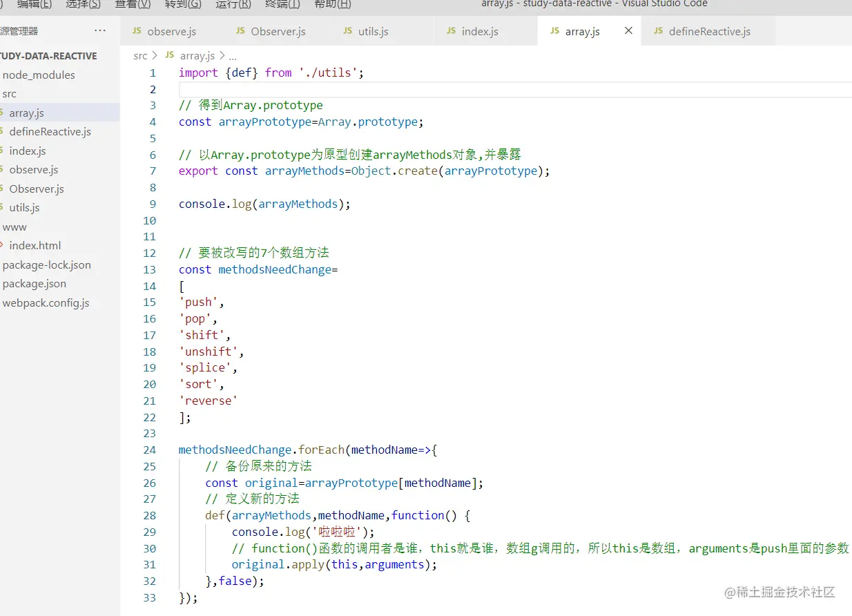Image resolution: width=852 pixels, height=616 pixels.
Task: Open the 终端(T) menu
Action: [282, 4]
